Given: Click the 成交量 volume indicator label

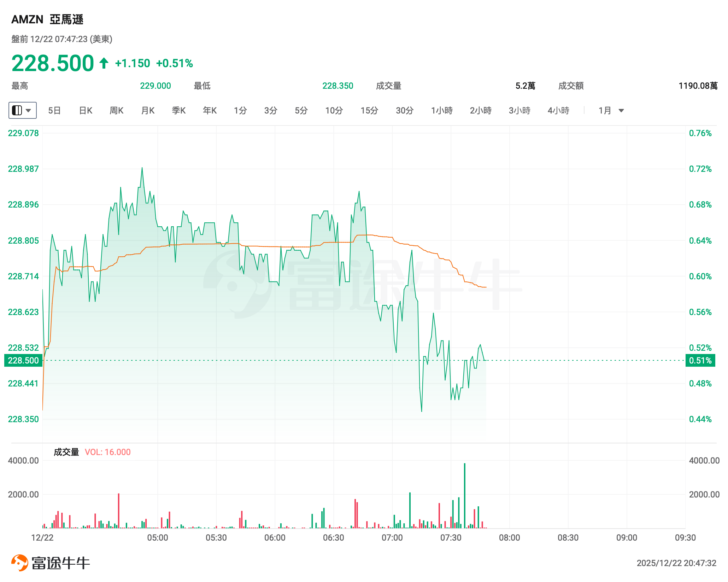Looking at the screenshot, I should [x=66, y=452].
